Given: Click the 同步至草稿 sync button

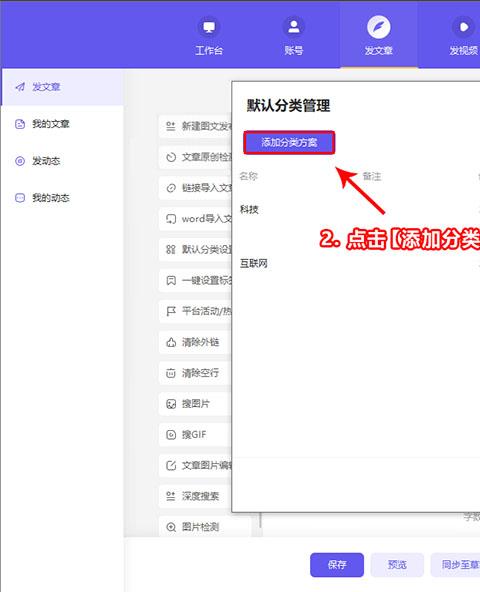Looking at the screenshot, I should (x=455, y=565).
